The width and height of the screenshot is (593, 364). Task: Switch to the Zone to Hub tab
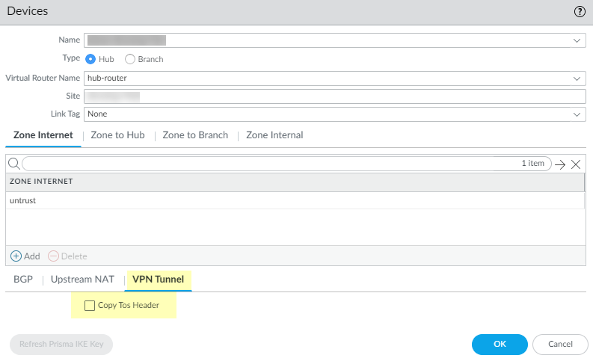[x=117, y=135]
